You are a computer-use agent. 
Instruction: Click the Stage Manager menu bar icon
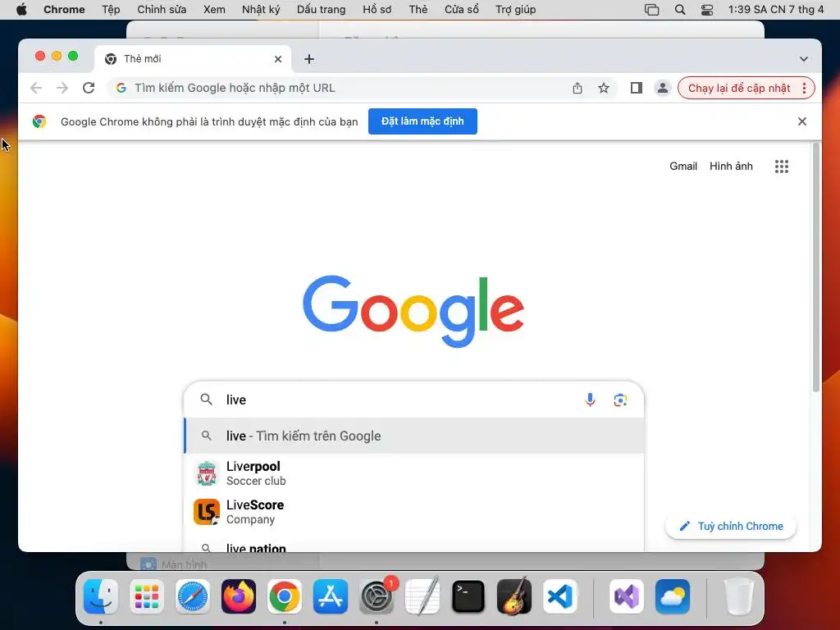coord(651,10)
